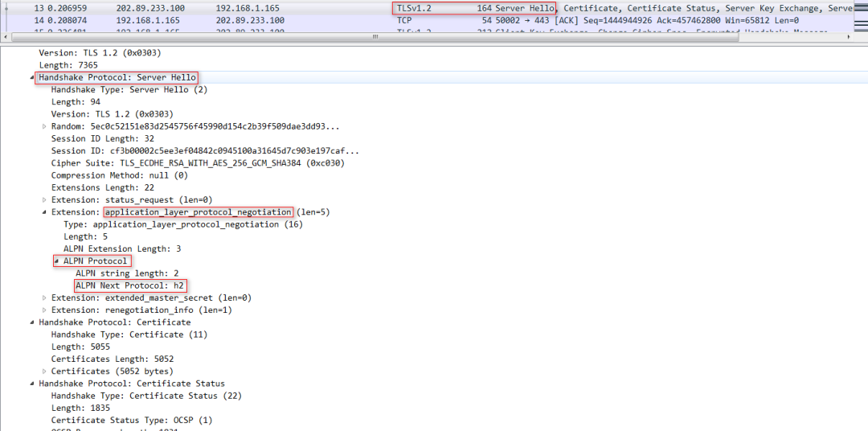Collapse application_layer_protocol_negotiation extension
This screenshot has width=868, height=431.
point(44,212)
